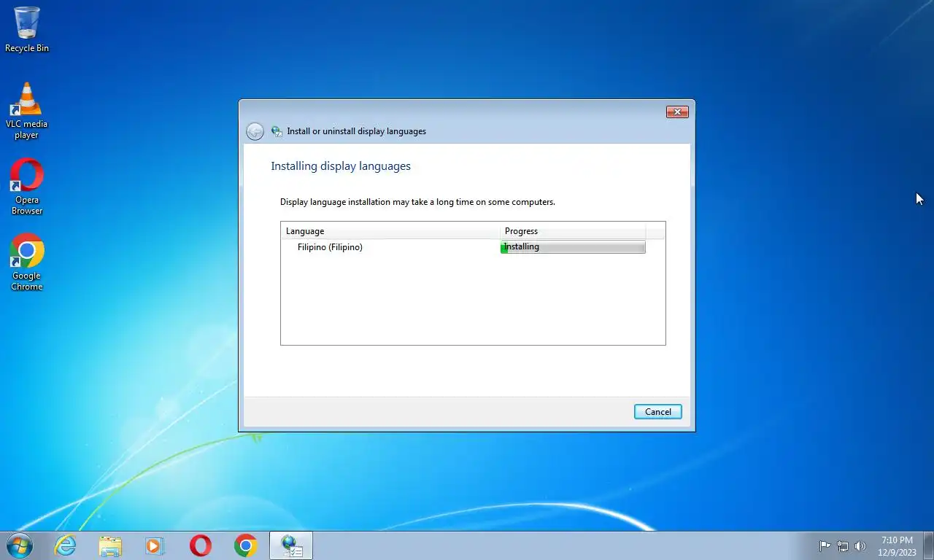Viewport: 934px width, 560px height.
Task: Select the Opera Browser desktop shortcut
Action: [x=27, y=187]
